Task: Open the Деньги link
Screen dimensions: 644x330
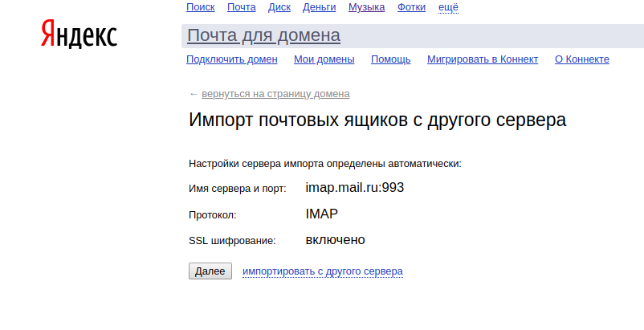Action: click(x=319, y=7)
